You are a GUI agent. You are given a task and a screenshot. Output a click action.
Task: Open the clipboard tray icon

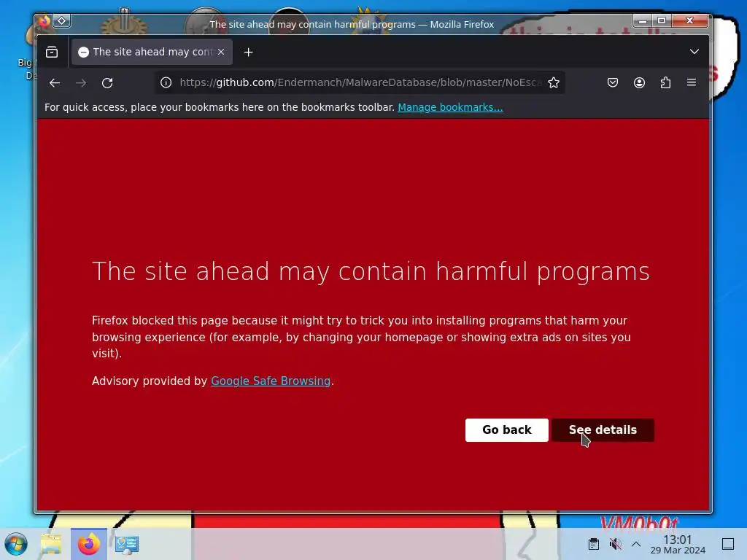coord(594,544)
